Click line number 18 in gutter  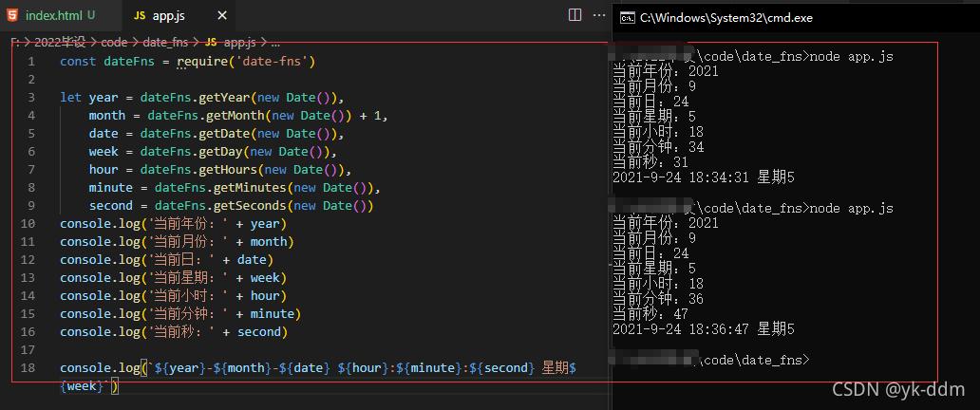(x=28, y=368)
